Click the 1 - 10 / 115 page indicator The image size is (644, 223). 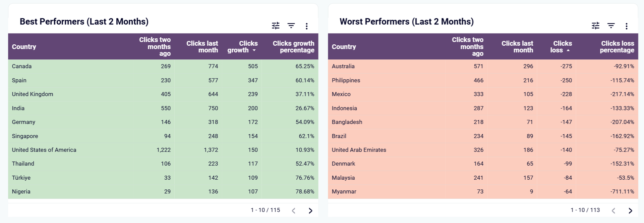(x=266, y=210)
